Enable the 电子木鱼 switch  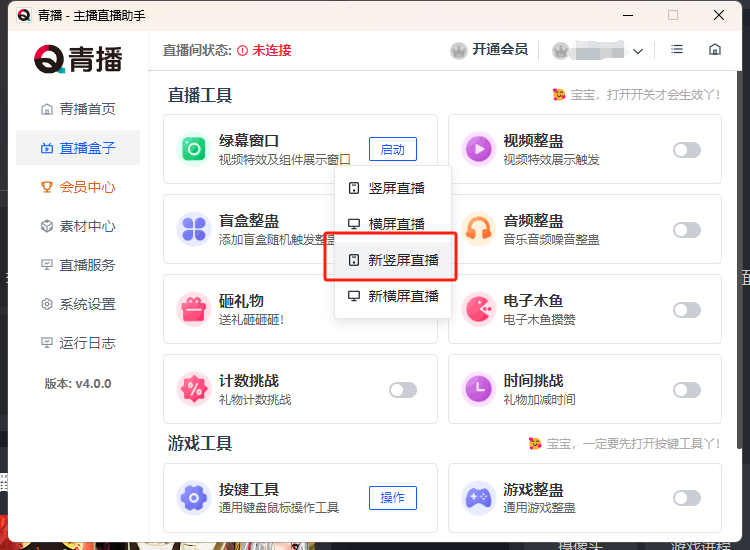687,310
